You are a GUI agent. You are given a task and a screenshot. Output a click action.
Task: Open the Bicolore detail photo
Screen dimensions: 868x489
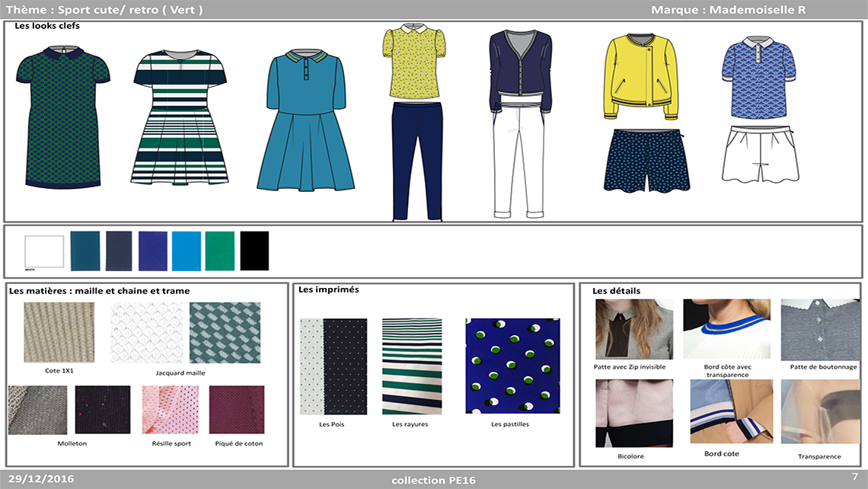(x=633, y=413)
